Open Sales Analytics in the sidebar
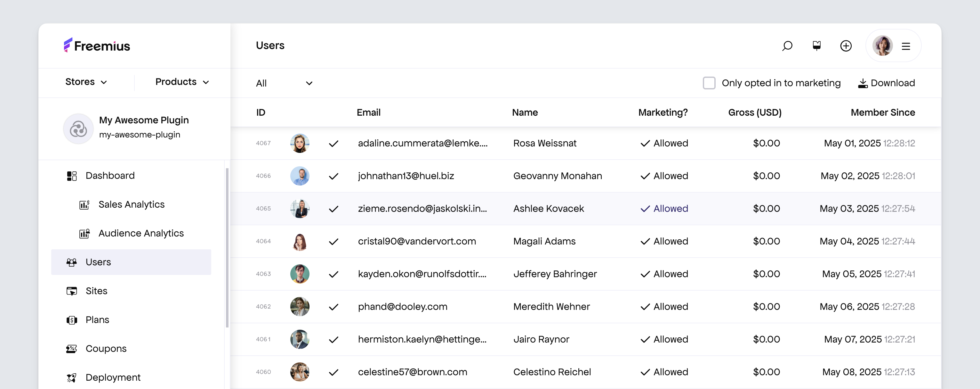This screenshot has height=389, width=980. 131,205
